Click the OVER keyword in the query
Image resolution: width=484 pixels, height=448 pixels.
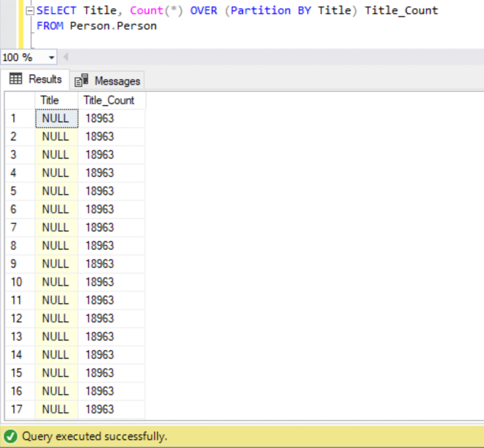(x=204, y=11)
